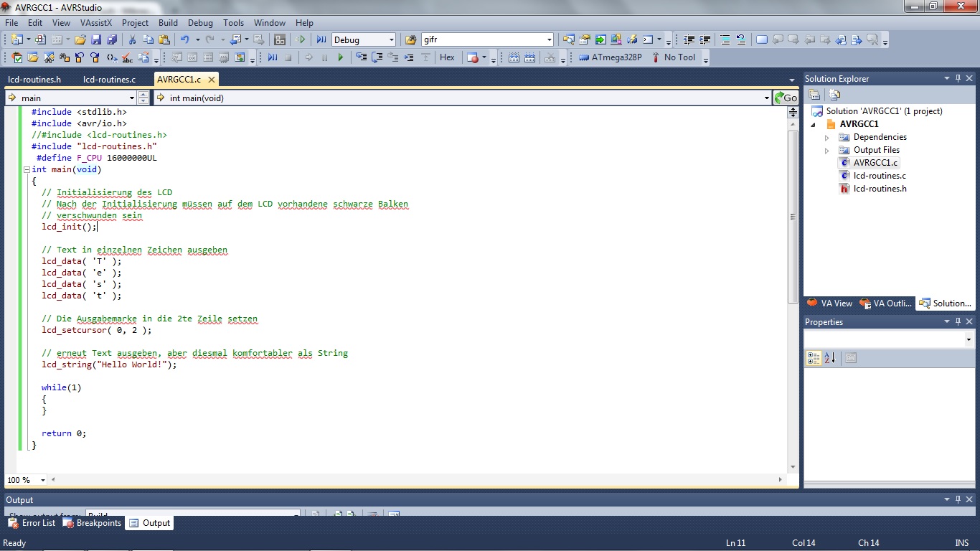Click the Go button beside navigation bar
Screen dimensions: 980x551
pos(786,98)
